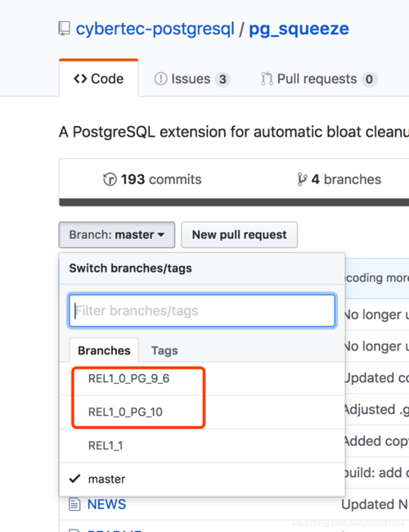This screenshot has height=532, width=409.
Task: Click the NEWS file icon
Action: click(74, 504)
